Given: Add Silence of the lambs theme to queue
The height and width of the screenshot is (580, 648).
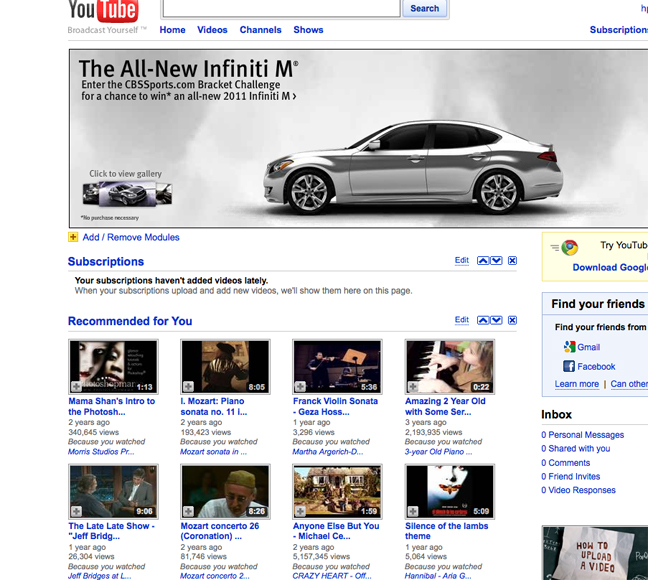Looking at the screenshot, I should tap(413, 511).
